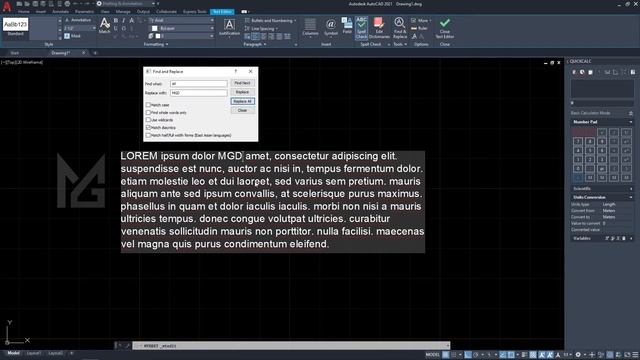Viewport: 640px width, 360px height.
Task: Click the Replace button in the dialog
Action: pos(242,92)
